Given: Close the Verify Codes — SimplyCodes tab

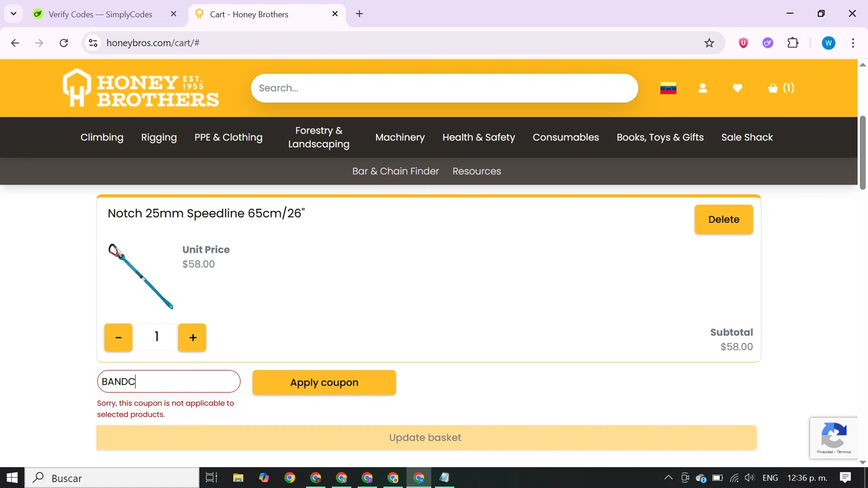Looking at the screenshot, I should click(173, 14).
